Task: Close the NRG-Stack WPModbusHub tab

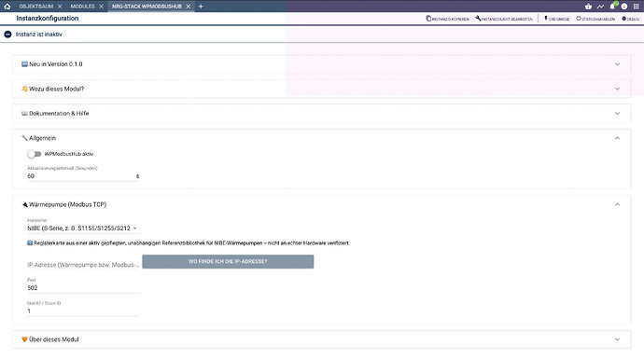Action: pyautogui.click(x=189, y=7)
